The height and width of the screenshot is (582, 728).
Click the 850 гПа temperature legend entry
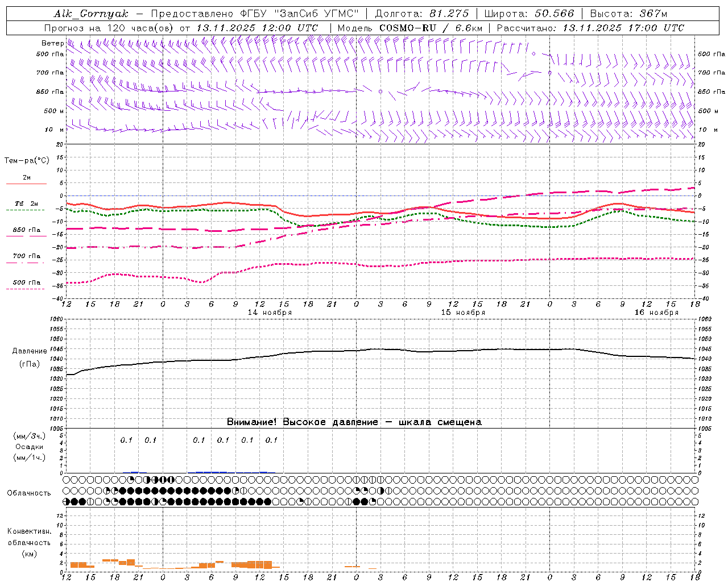pyautogui.click(x=27, y=230)
